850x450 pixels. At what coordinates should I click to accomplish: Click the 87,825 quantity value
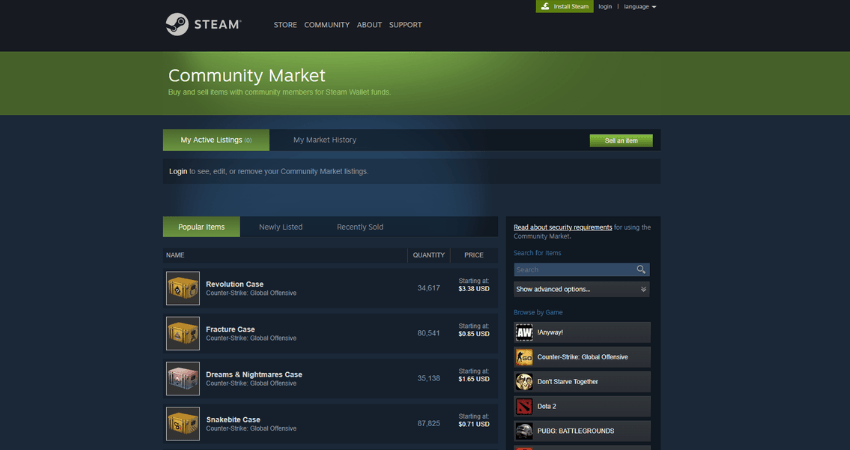[x=429, y=423]
